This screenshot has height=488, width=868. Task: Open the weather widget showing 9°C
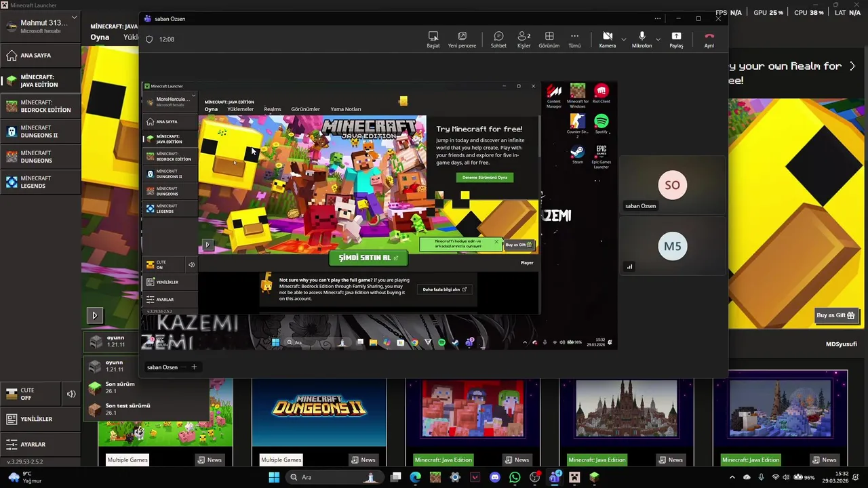24,477
